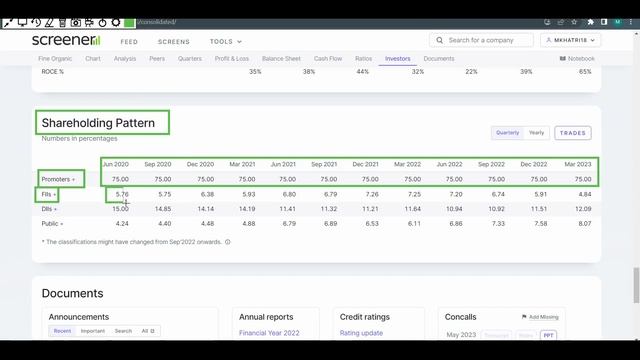The image size is (640, 360).
Task: Click the info icon after classifications note
Action: (x=228, y=242)
